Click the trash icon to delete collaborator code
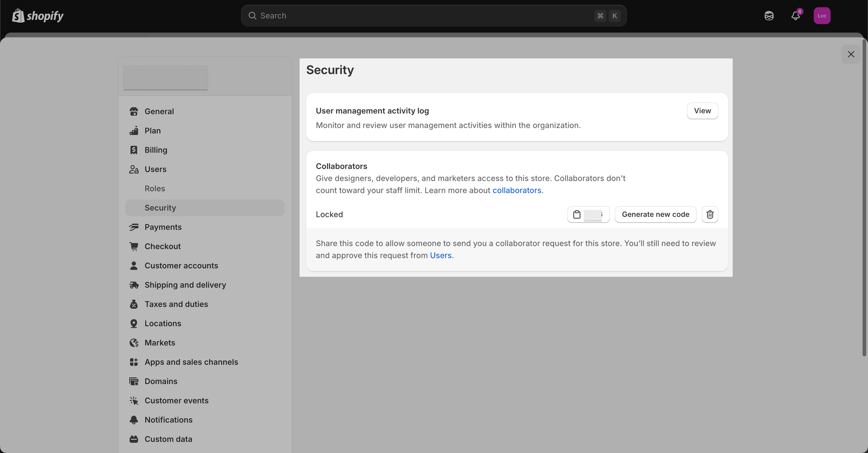 click(x=710, y=214)
